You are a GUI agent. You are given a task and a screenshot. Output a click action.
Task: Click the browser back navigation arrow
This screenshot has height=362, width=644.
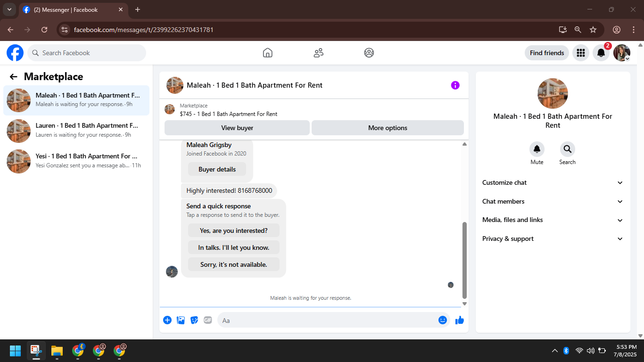(x=10, y=30)
